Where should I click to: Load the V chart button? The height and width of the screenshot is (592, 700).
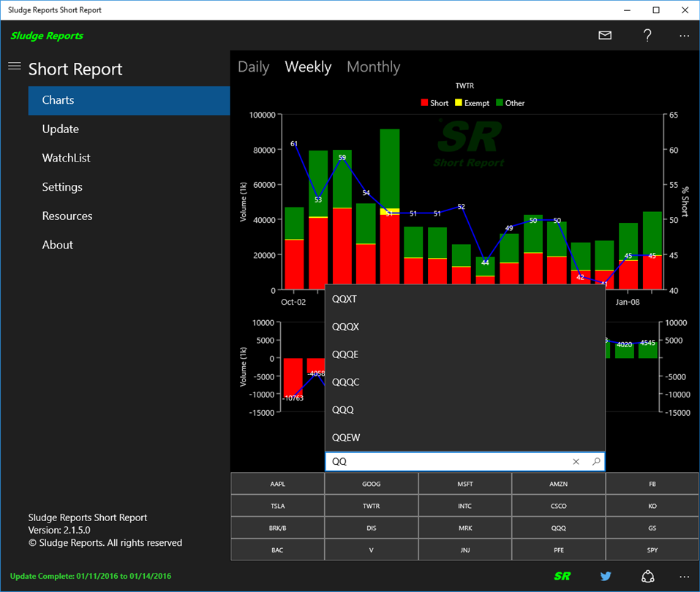pyautogui.click(x=371, y=550)
